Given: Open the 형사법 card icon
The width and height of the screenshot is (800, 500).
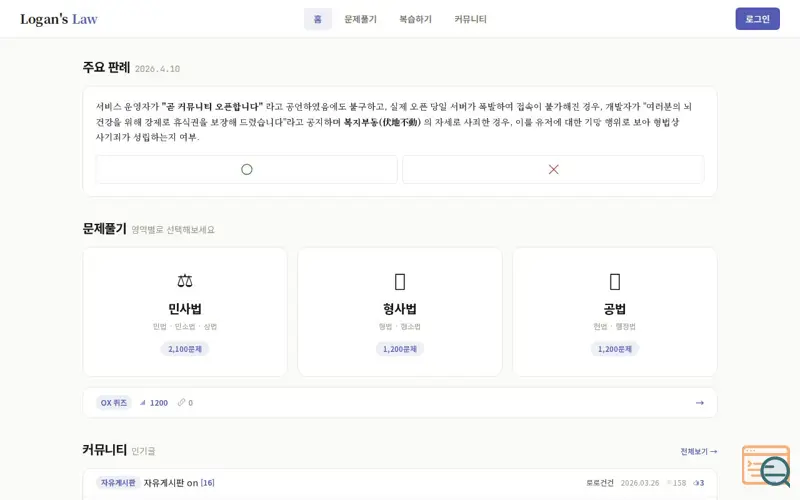Looking at the screenshot, I should click(x=400, y=282).
